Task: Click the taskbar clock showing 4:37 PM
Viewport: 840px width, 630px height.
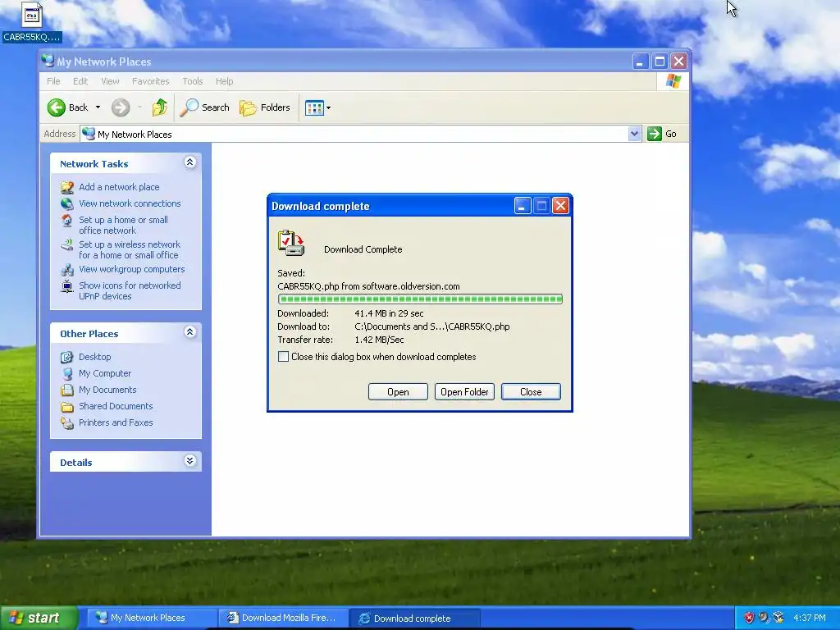Action: (810, 618)
